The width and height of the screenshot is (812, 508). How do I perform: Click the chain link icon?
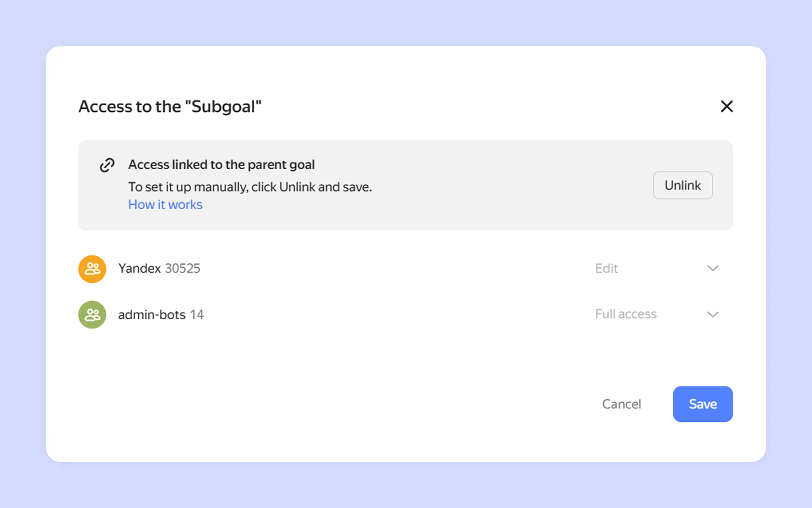click(107, 165)
